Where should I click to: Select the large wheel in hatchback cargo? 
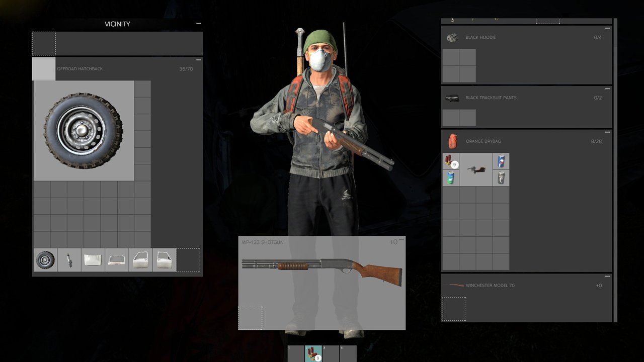click(84, 131)
